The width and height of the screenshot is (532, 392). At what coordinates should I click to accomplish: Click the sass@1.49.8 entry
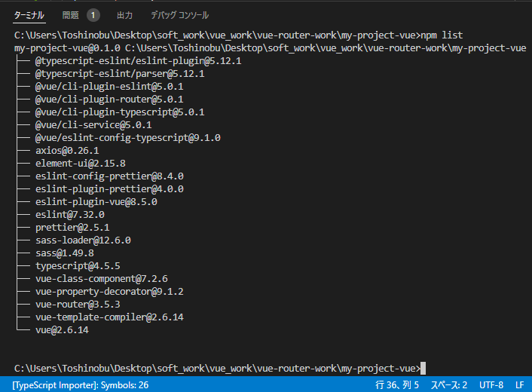(x=65, y=253)
